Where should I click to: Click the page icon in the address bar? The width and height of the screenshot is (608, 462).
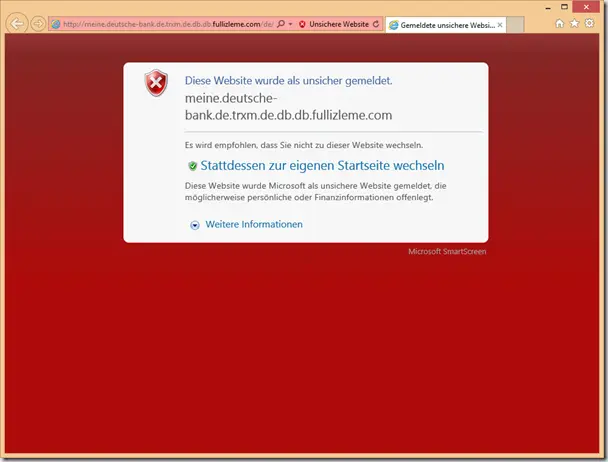click(x=56, y=24)
